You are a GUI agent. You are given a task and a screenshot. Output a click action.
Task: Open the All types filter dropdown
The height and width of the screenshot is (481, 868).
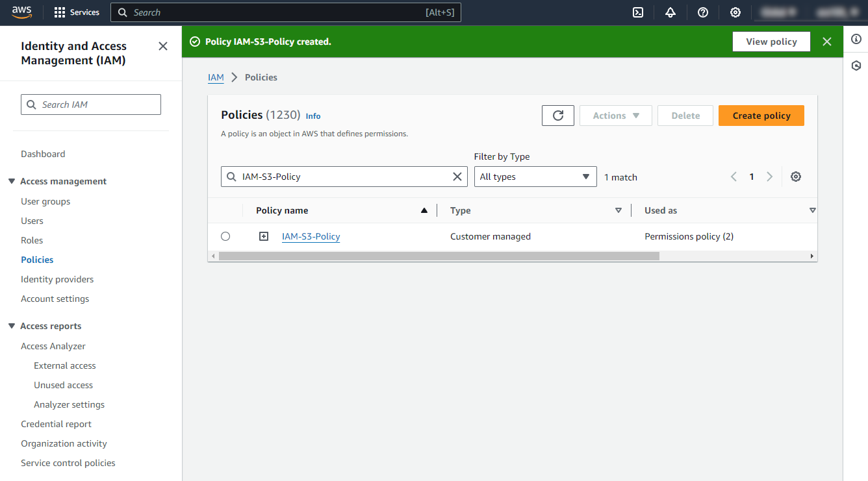[x=535, y=176]
